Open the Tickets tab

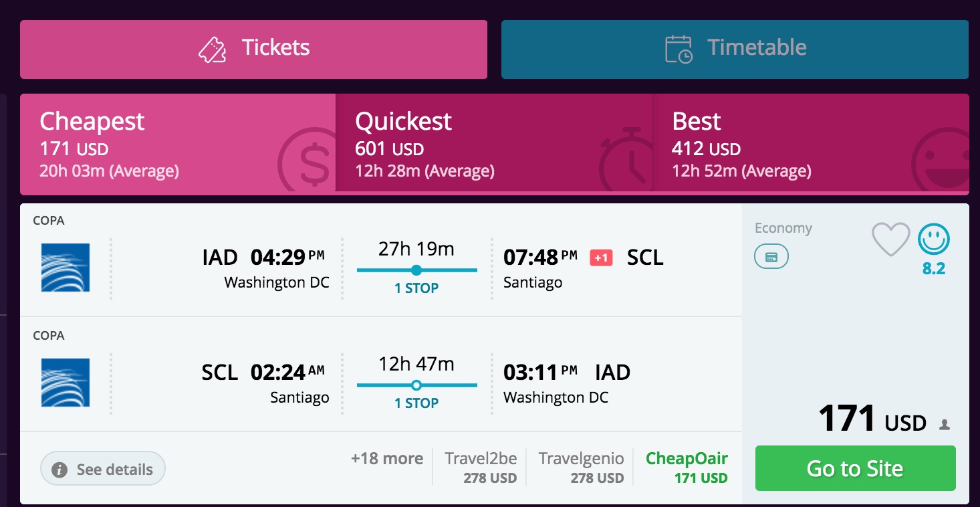(253, 49)
